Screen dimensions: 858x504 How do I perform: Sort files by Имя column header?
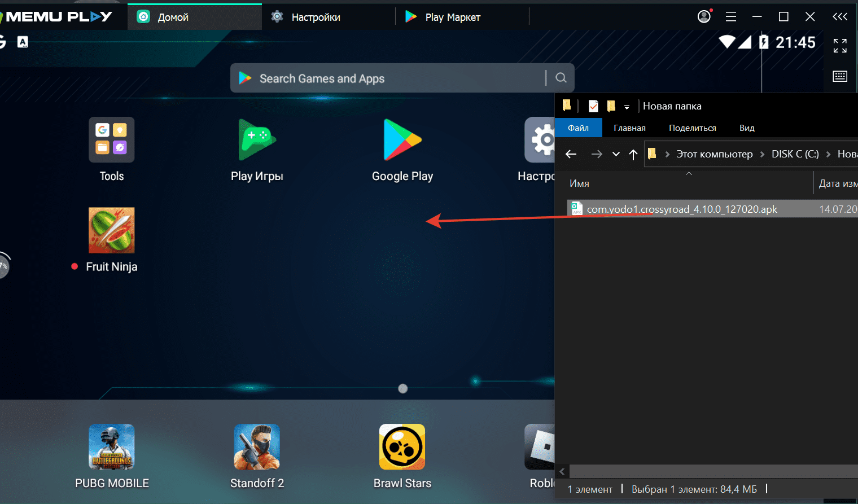[x=580, y=183]
